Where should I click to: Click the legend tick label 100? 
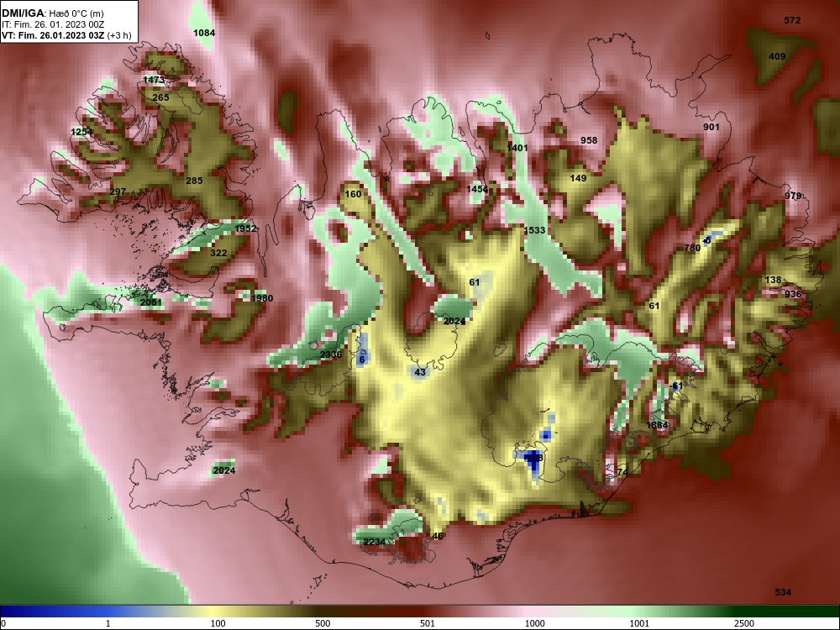tap(218, 623)
